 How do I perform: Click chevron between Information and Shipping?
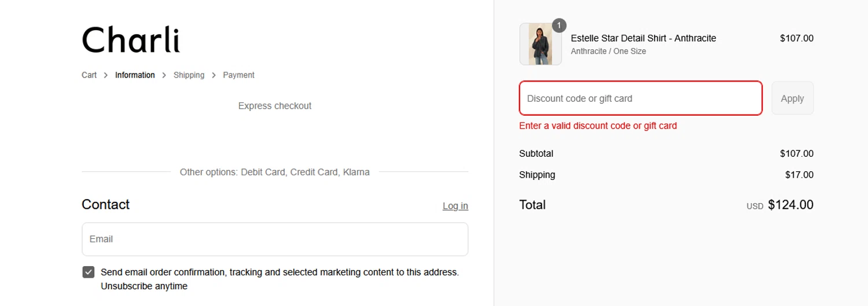coord(164,75)
